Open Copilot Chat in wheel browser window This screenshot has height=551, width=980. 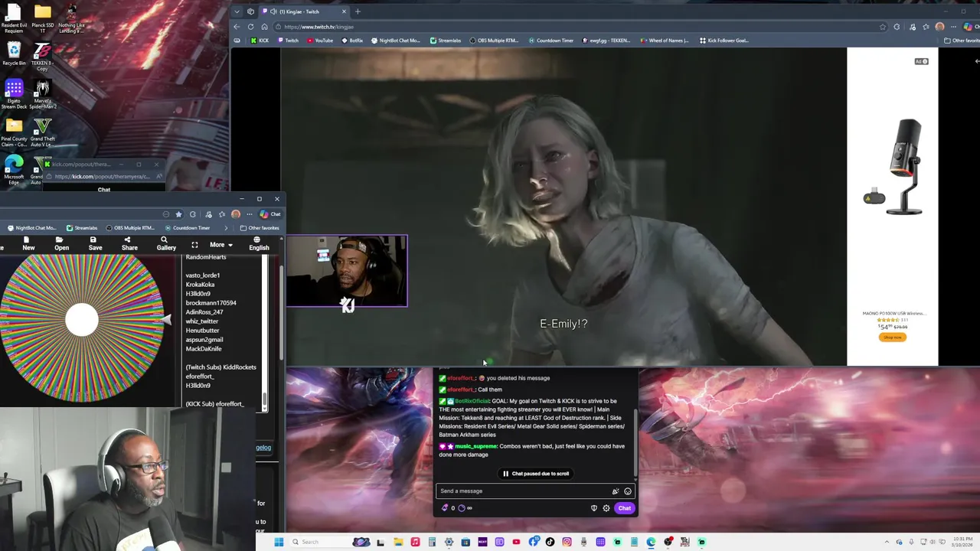270,214
